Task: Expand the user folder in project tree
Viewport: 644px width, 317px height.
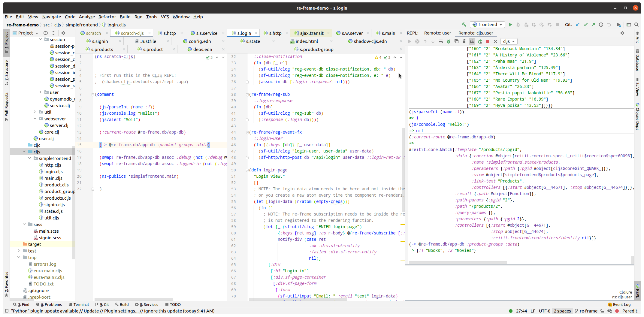Action: [x=40, y=92]
